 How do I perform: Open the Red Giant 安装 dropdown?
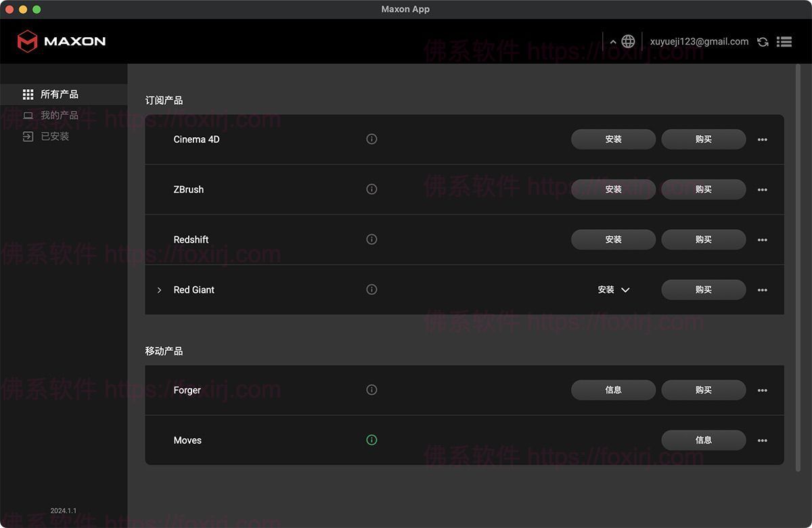614,290
